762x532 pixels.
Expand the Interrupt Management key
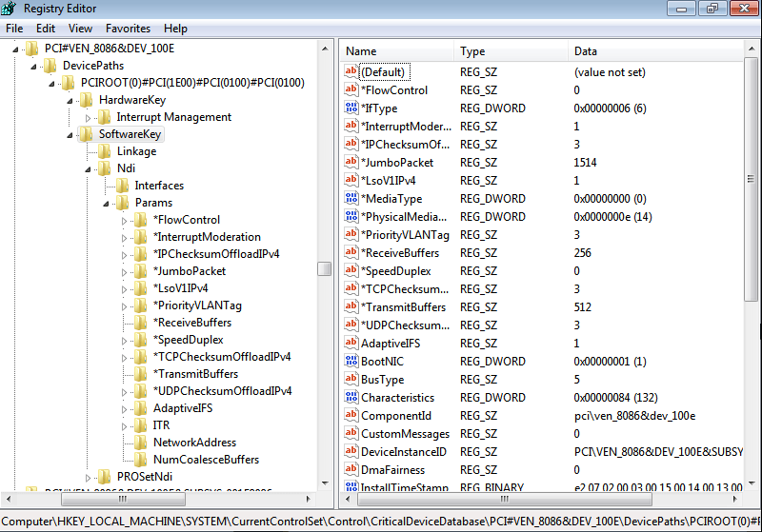90,117
